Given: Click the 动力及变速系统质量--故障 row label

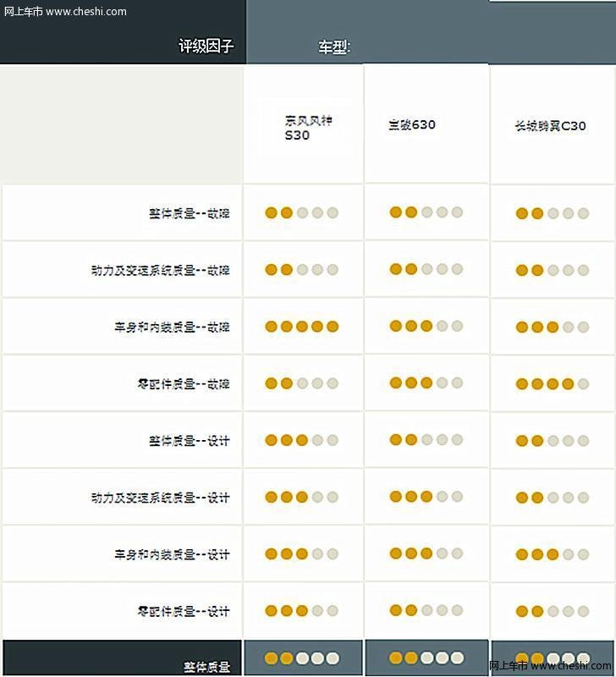Looking at the screenshot, I should coord(160,270).
